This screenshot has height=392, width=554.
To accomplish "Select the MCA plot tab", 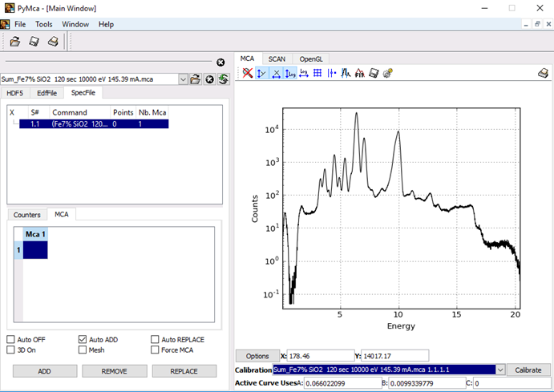I will click(x=247, y=59).
